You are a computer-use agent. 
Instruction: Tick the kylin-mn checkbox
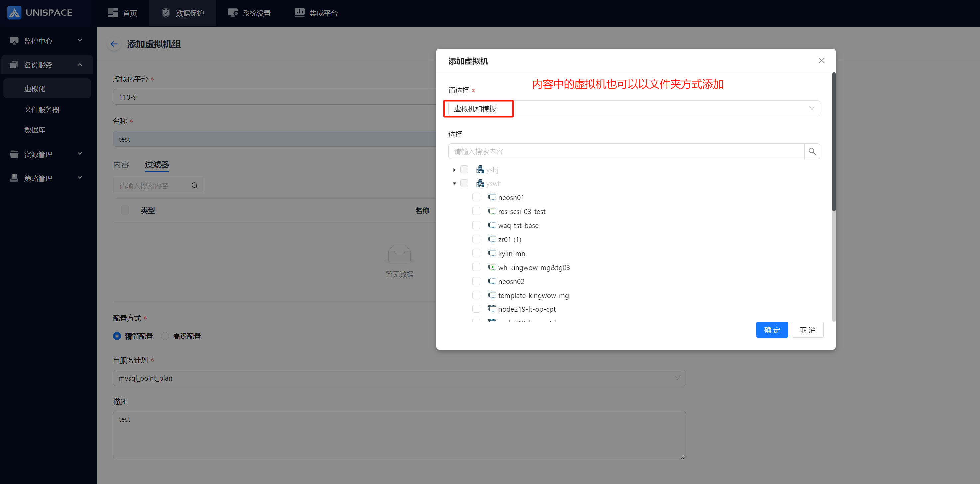pyautogui.click(x=476, y=253)
